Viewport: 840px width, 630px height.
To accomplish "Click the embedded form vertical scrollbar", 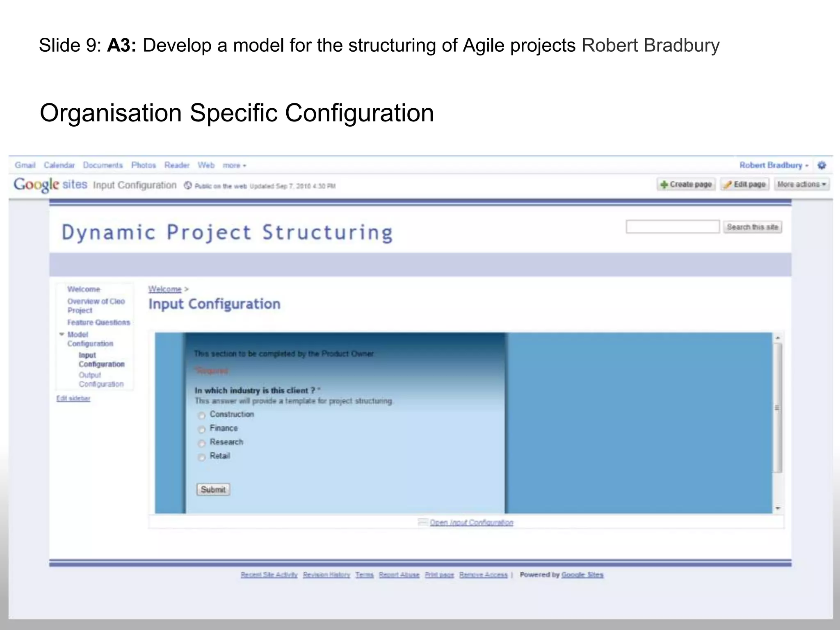I will (778, 408).
